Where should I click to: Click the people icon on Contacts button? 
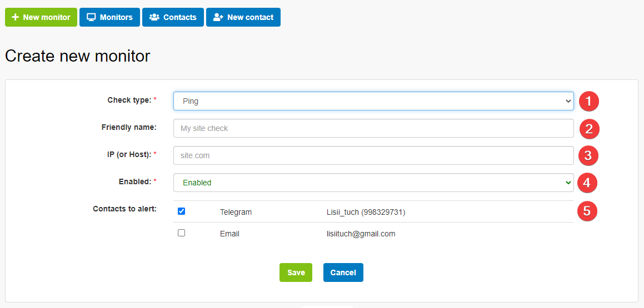pyautogui.click(x=154, y=17)
